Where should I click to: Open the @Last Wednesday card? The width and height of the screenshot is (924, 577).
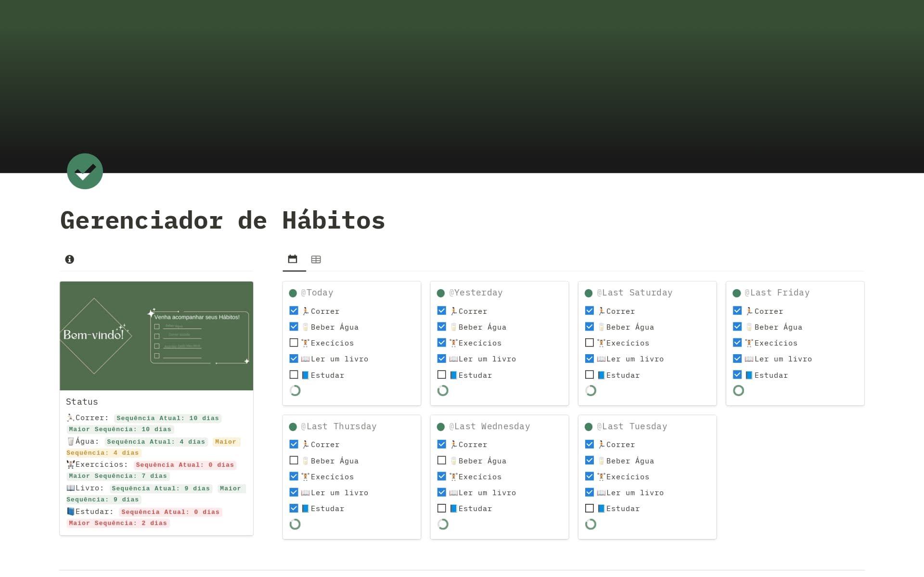pos(489,426)
